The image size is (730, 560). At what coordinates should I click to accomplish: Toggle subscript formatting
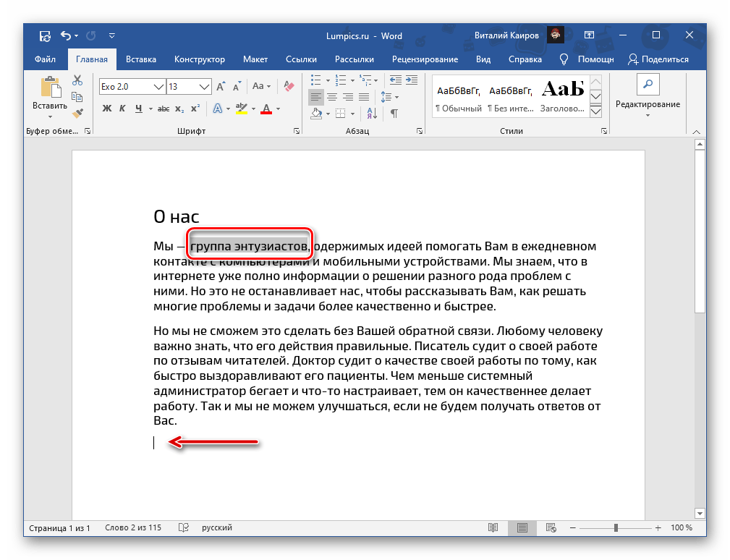coord(179,109)
